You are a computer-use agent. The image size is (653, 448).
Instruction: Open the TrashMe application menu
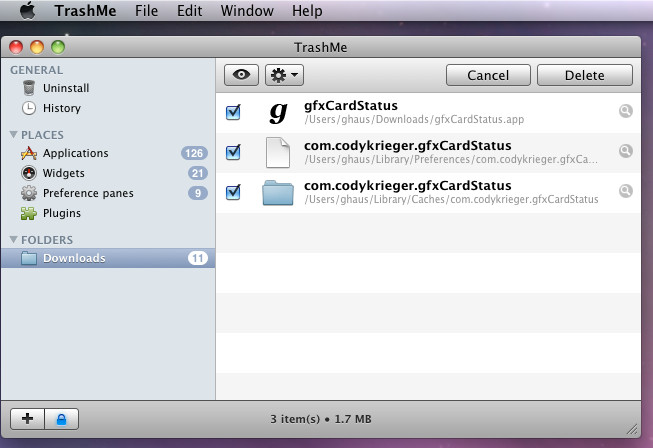[85, 11]
